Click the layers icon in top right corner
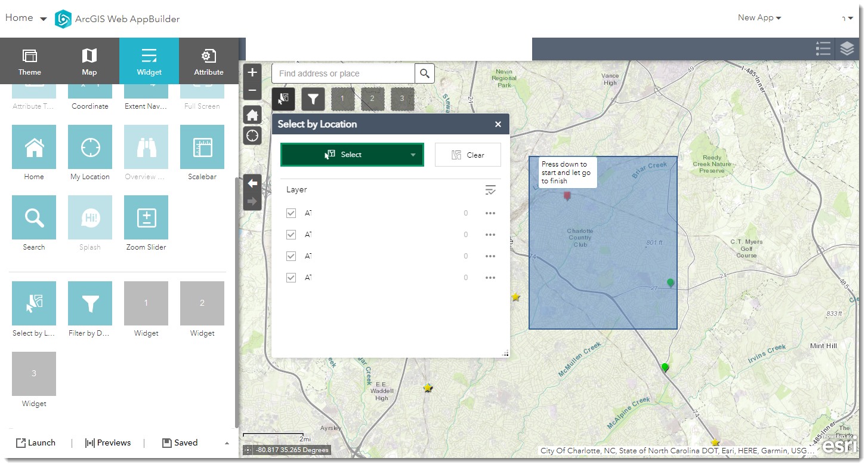The width and height of the screenshot is (868, 467). [x=847, y=49]
